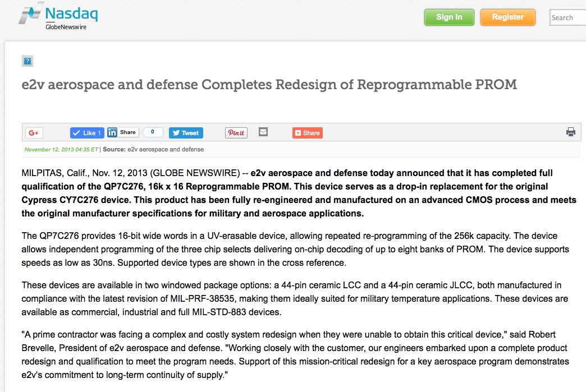This screenshot has width=586, height=392.
Task: Click the broken image placeholder icon
Action: tap(28, 61)
